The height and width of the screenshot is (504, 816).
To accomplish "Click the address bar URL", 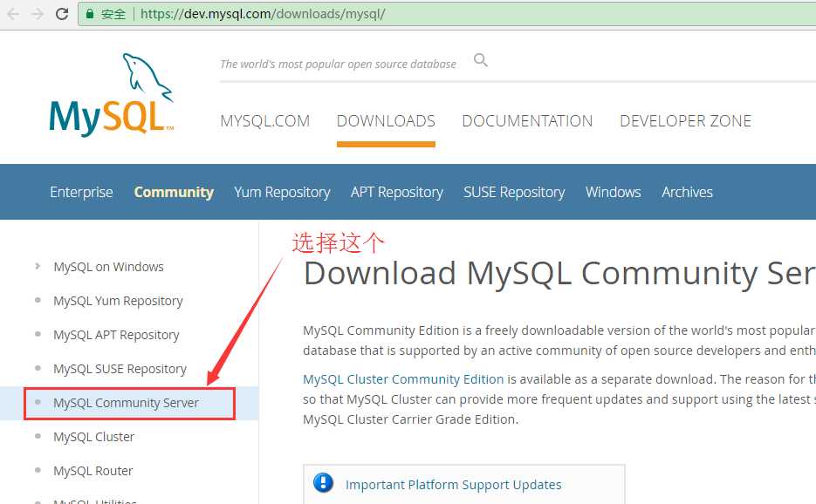I will 263,14.
